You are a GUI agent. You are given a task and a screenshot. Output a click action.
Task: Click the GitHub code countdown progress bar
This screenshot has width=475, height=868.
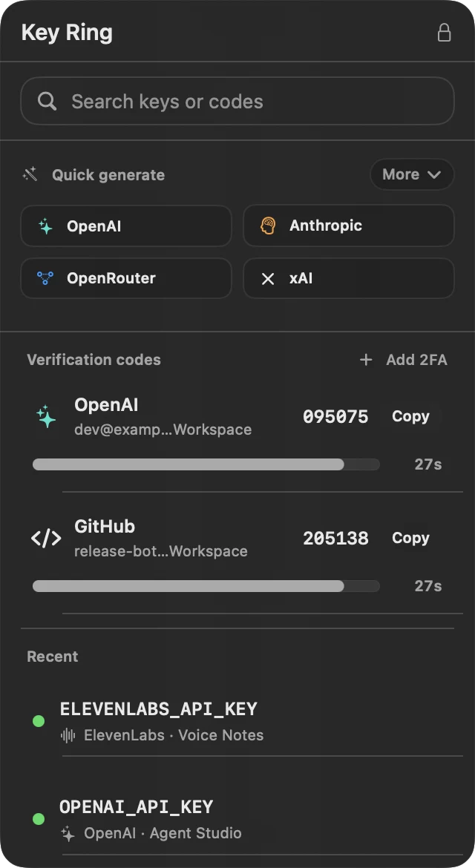(206, 586)
